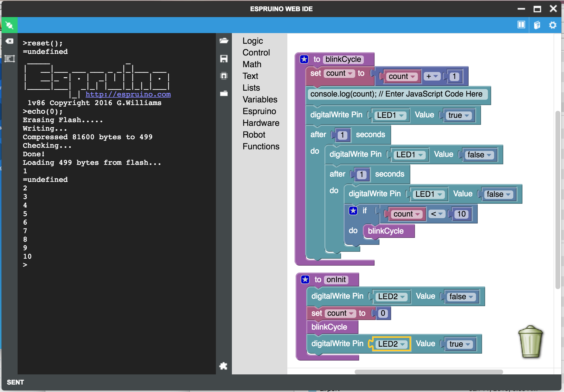
Task: Open the Functions block category
Action: pos(261,146)
